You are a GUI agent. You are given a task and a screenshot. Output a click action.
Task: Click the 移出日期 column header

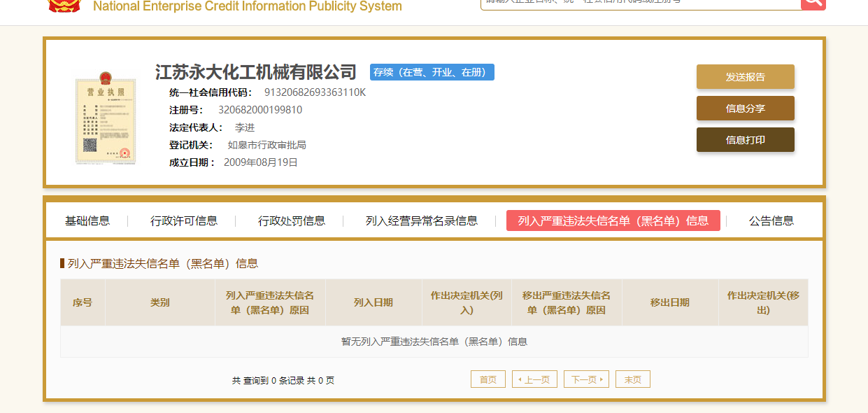tap(670, 302)
